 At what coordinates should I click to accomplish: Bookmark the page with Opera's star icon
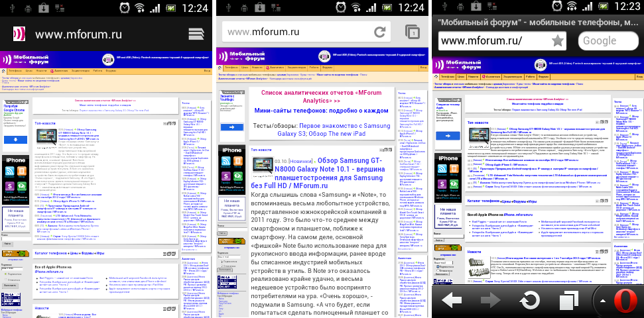tap(557, 41)
